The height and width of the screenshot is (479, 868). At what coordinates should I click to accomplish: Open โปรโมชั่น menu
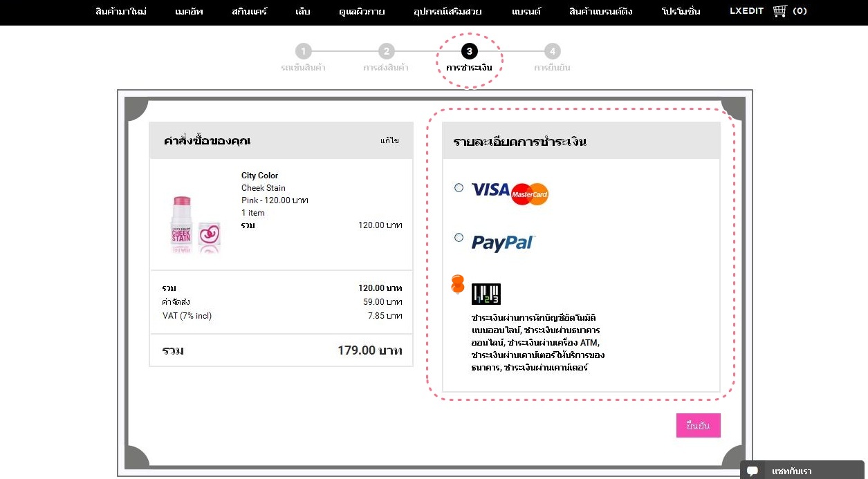tap(681, 12)
